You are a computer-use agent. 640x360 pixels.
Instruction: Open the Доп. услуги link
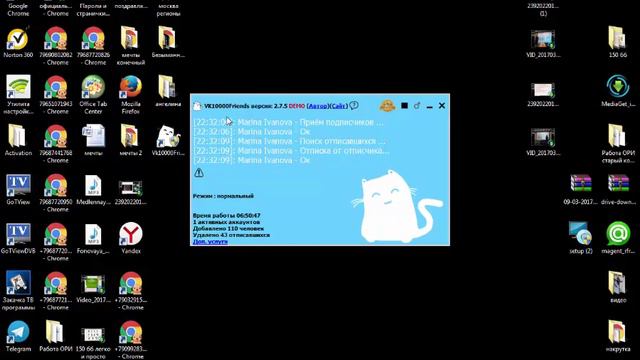(210, 242)
